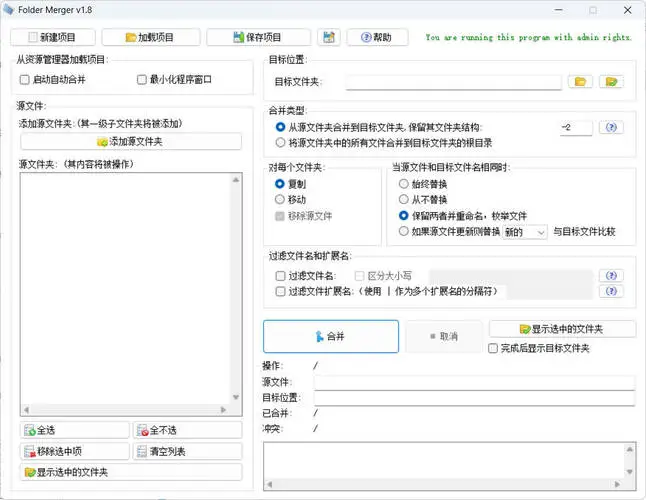
Task: Click the 清空列表 clear list button
Action: click(x=188, y=451)
